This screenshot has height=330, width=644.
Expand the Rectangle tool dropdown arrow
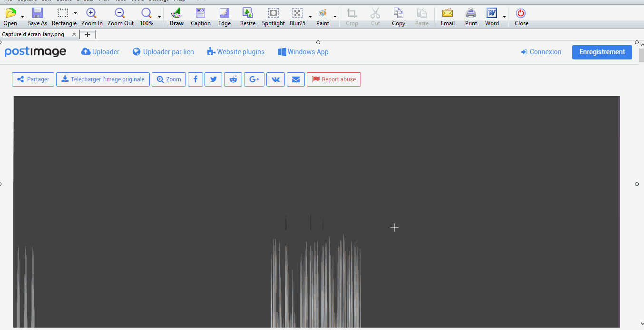coord(75,13)
